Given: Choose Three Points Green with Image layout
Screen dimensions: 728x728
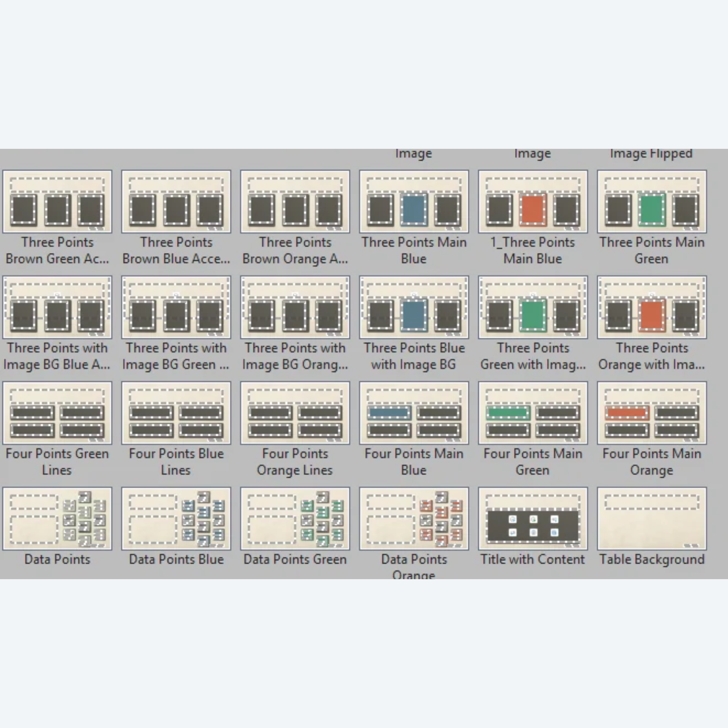Looking at the screenshot, I should pos(533,307).
